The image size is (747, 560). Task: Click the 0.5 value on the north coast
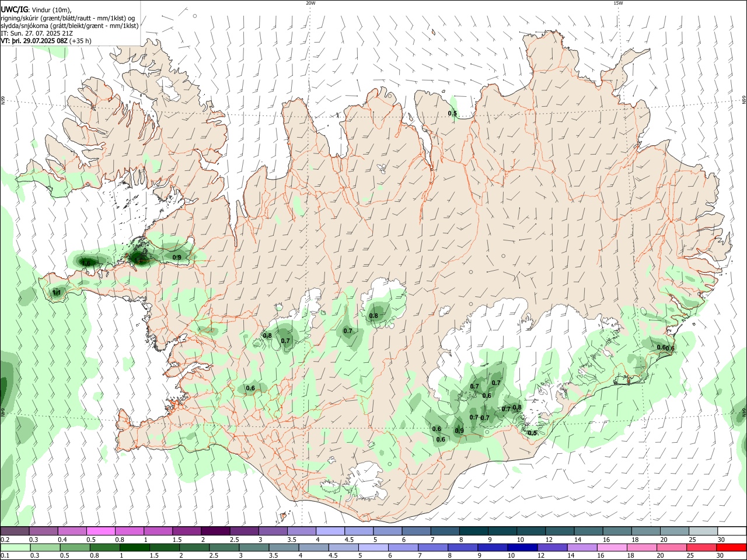(x=452, y=113)
